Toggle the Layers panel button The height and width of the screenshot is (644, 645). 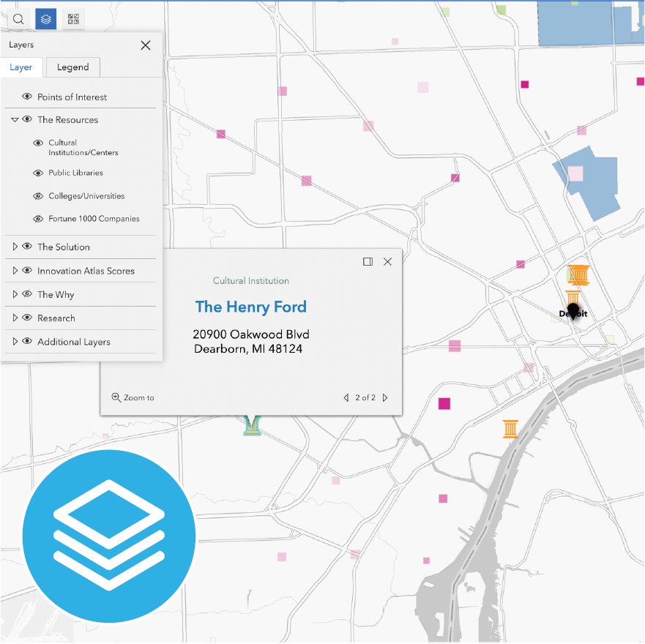coord(45,19)
